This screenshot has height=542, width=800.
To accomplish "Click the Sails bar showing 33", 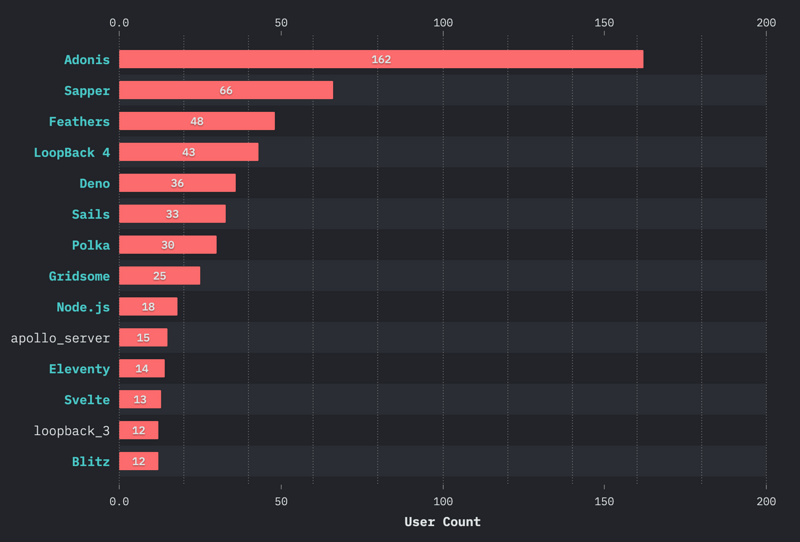I will pyautogui.click(x=172, y=214).
